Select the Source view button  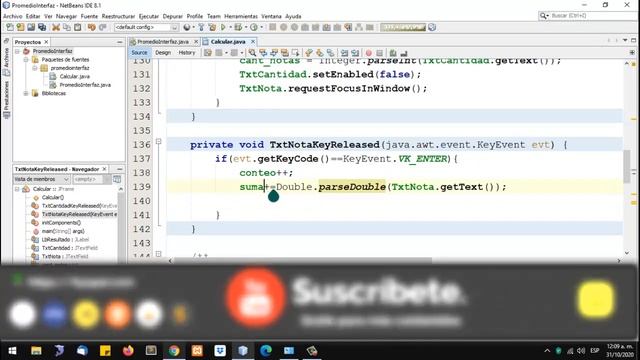[x=139, y=53]
